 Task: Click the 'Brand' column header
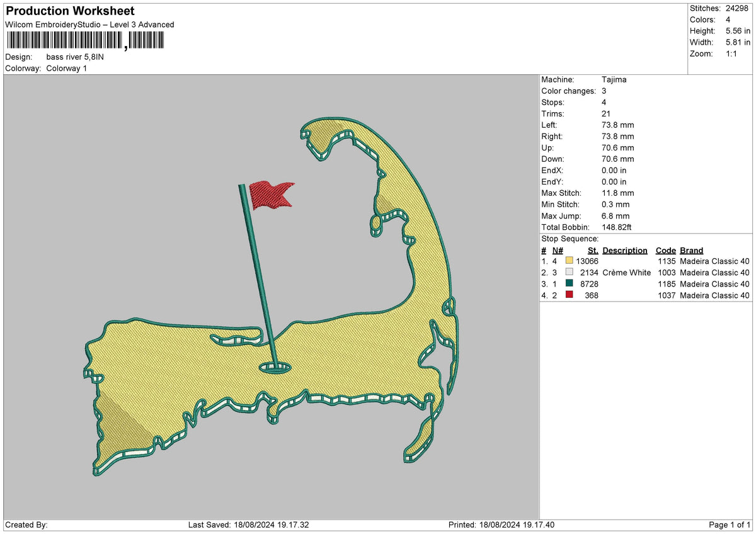click(692, 250)
